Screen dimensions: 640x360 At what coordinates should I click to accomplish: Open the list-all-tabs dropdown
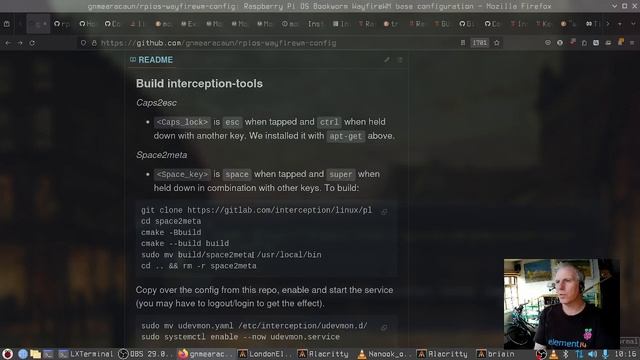[633, 24]
